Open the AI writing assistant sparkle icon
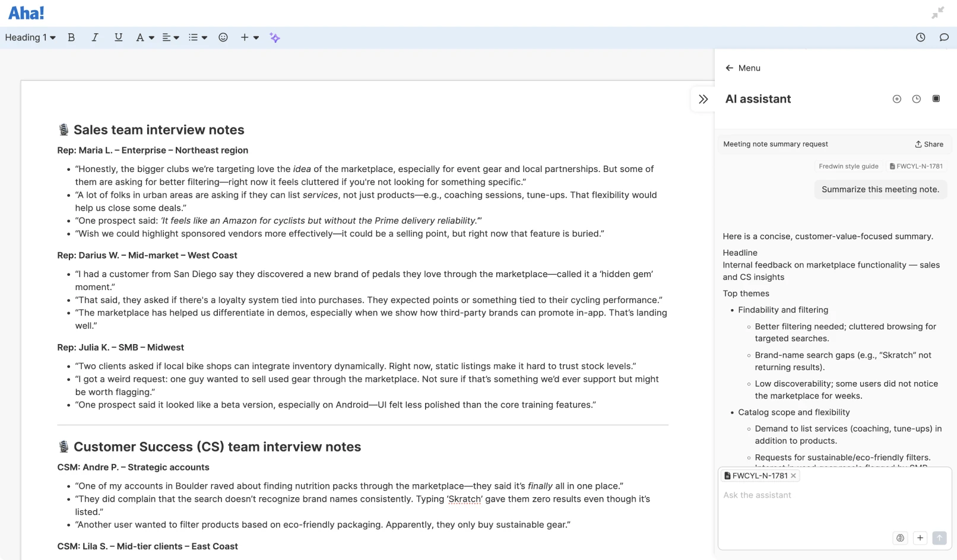The width and height of the screenshot is (957, 560). click(x=275, y=37)
